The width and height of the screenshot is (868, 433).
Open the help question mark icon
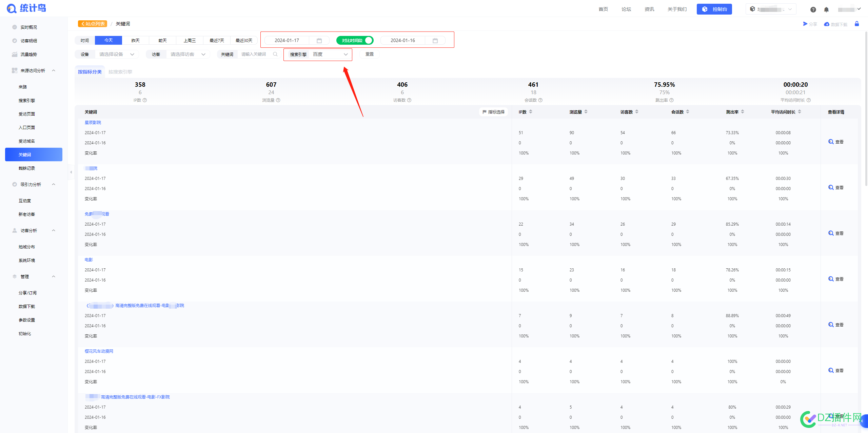click(x=813, y=9)
